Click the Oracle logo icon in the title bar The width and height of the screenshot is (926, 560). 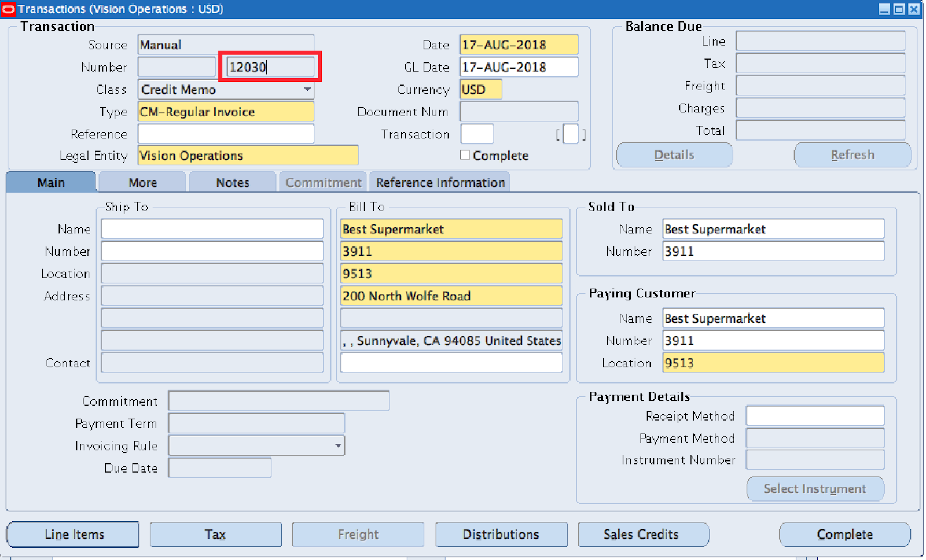pos(8,9)
